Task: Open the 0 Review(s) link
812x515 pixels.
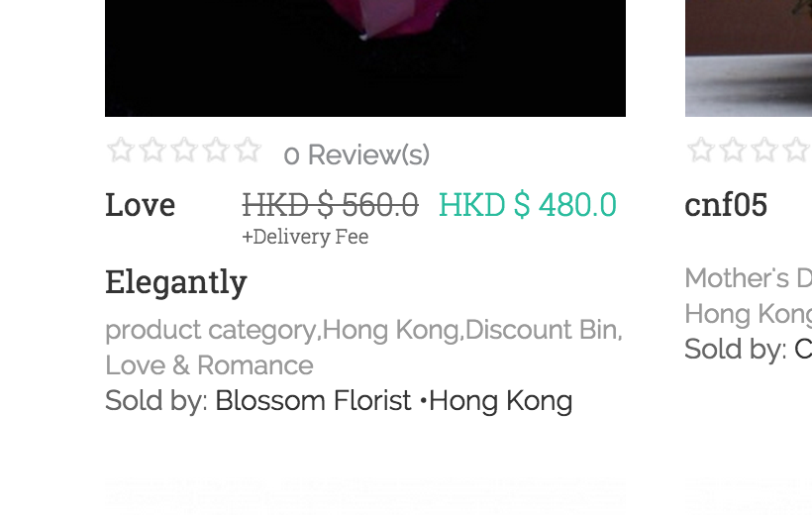Action: click(x=356, y=154)
